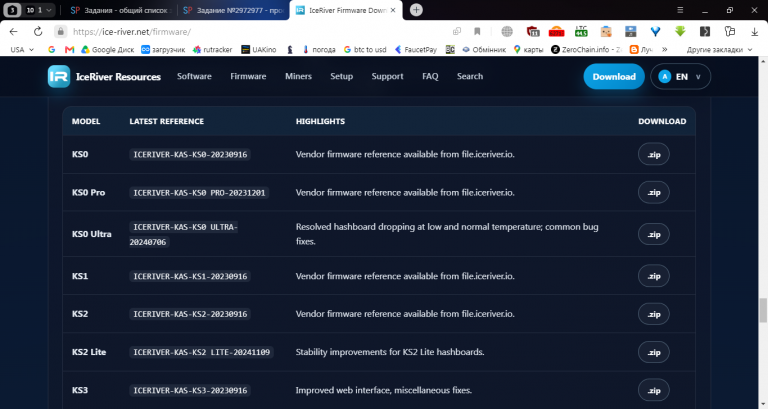
Task: Open the Search nav menu item
Action: point(470,76)
